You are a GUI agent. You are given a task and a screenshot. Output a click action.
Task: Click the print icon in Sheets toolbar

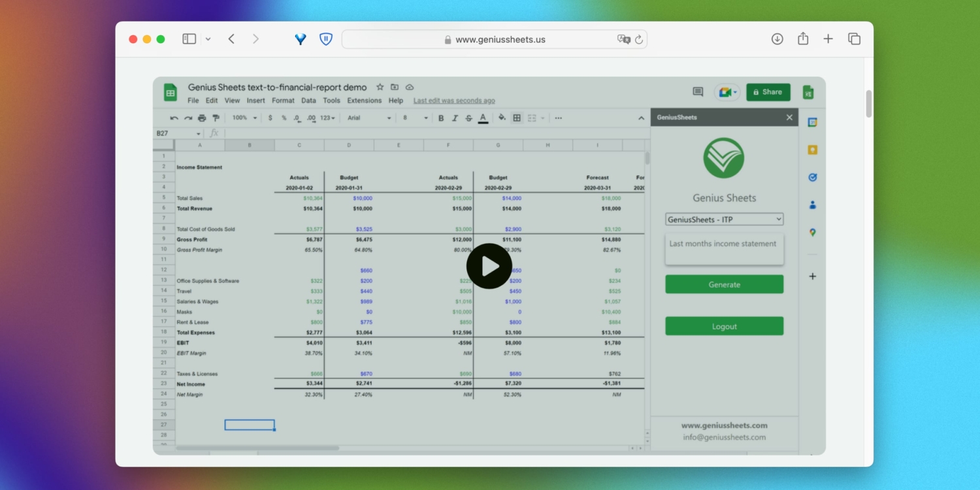(202, 118)
